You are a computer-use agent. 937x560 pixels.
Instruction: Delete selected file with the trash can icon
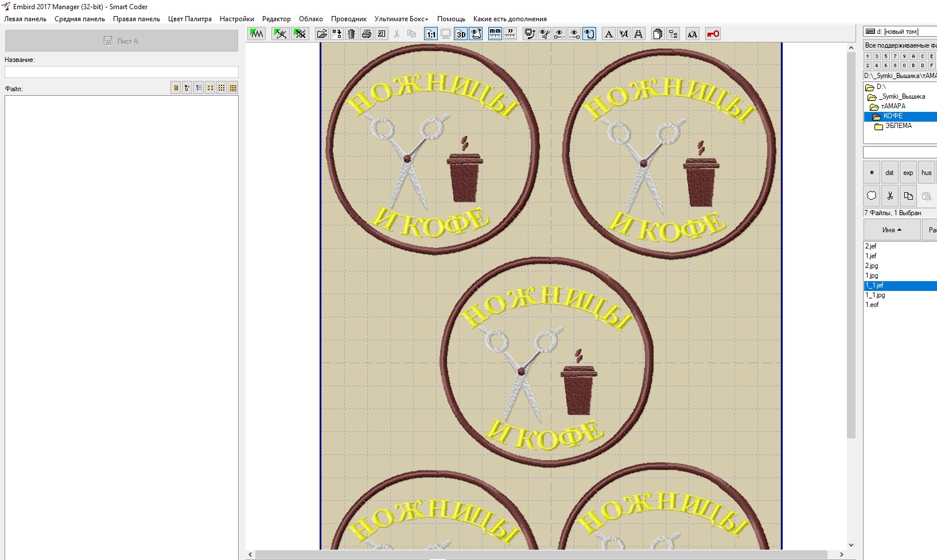click(x=352, y=34)
